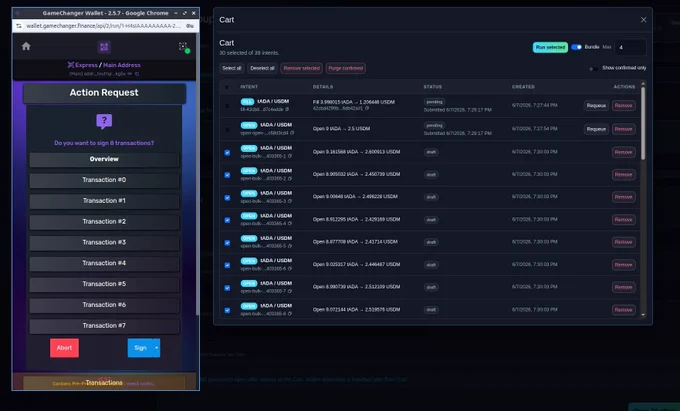Click Run selected in Cart

(x=550, y=47)
